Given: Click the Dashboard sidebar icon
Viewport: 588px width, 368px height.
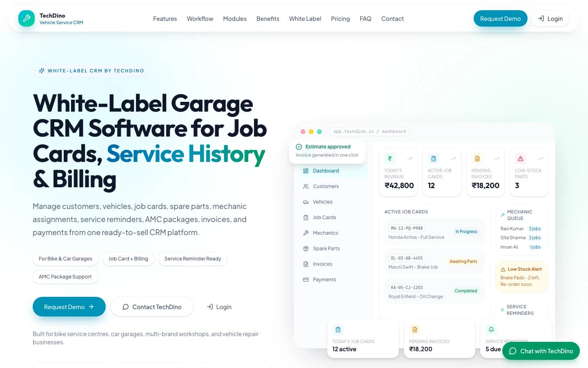Looking at the screenshot, I should [x=306, y=171].
